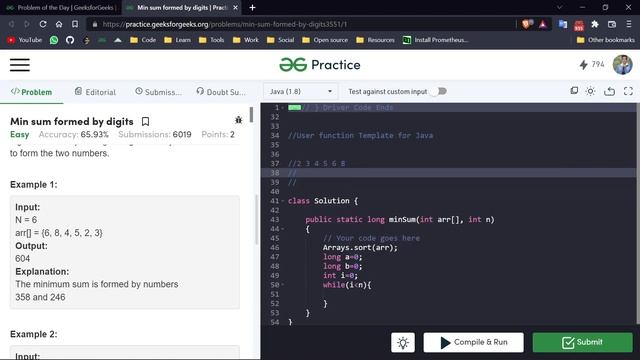This screenshot has width=640, height=360.
Task: Click the lightning streak icon 794
Action: click(591, 64)
